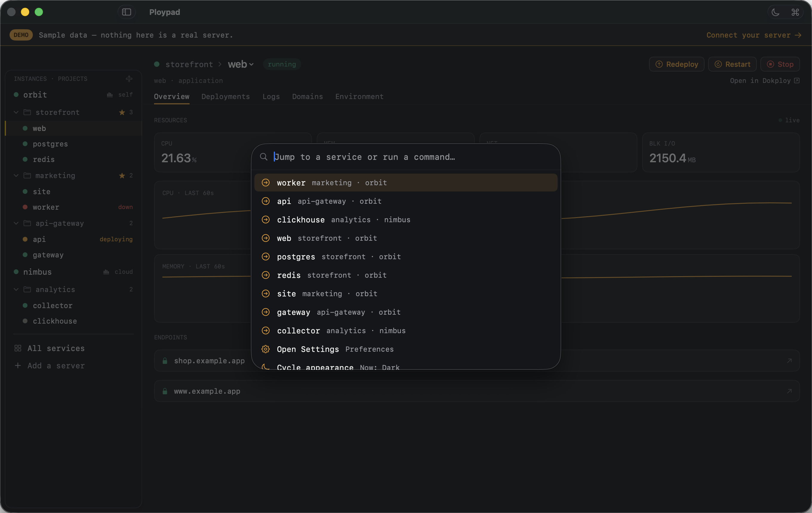Screen dimensions: 812x513
Task: Switch to the Environment tab
Action: click(x=359, y=97)
